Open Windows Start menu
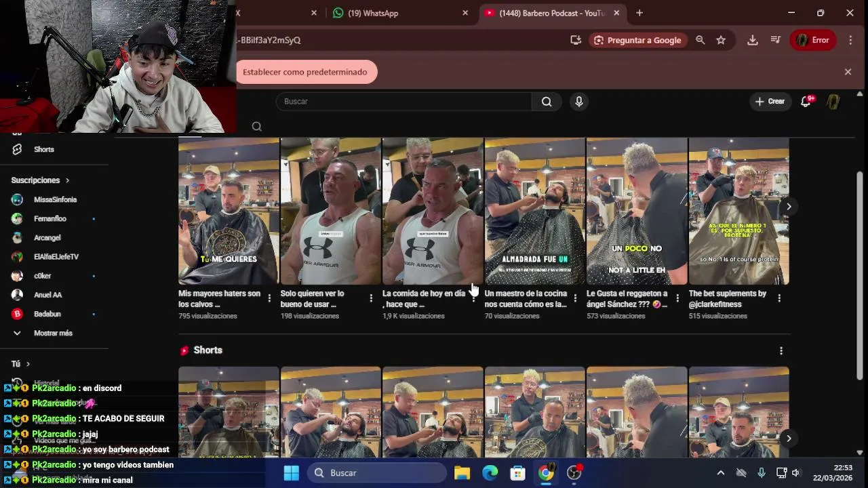This screenshot has width=868, height=488. coord(291,473)
